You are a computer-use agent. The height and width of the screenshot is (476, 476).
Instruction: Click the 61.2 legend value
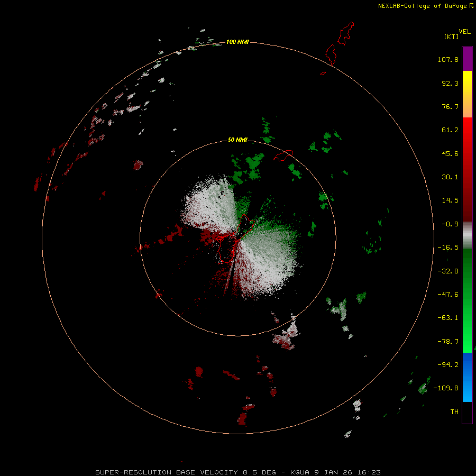pos(450,130)
